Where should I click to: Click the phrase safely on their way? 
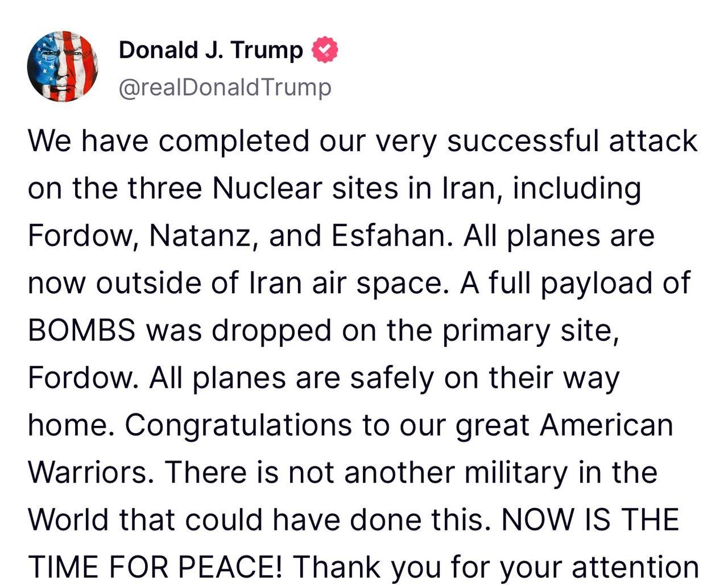click(x=485, y=378)
